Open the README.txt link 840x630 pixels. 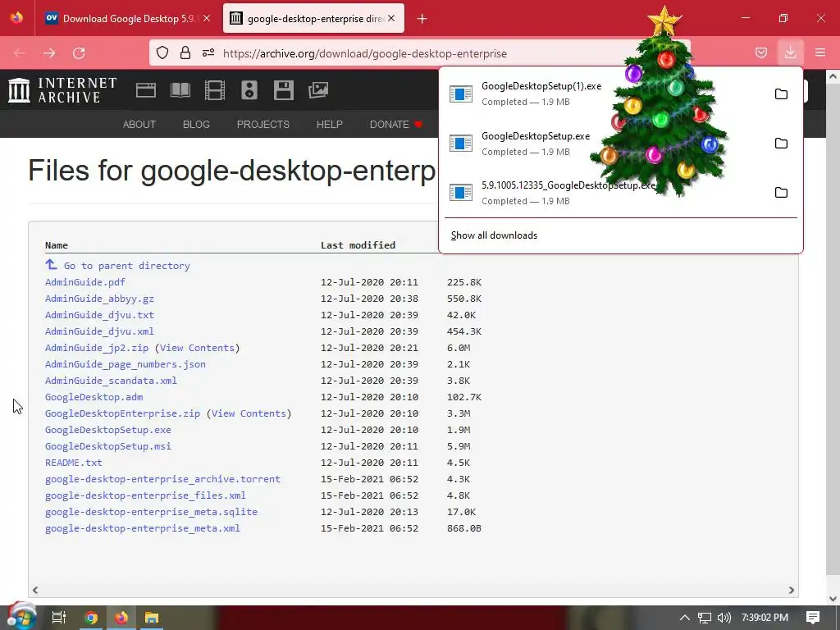73,463
